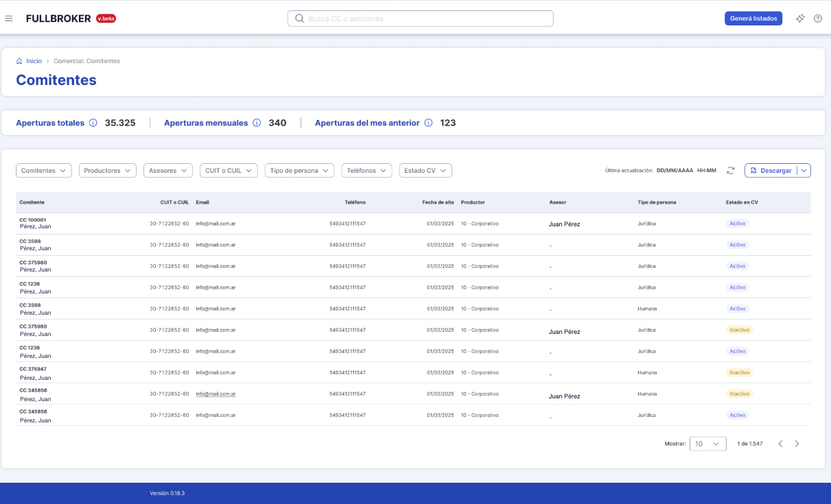Focus the Buscá CC o secciones field

point(420,19)
